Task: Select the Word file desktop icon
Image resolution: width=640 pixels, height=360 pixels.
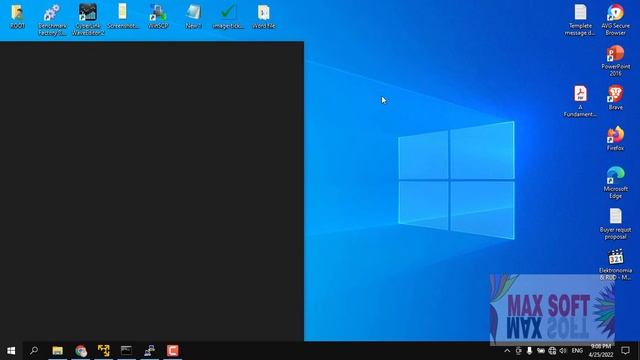Action: point(263,16)
